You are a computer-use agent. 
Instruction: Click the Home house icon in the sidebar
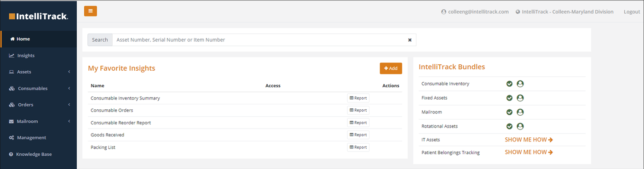[12, 39]
